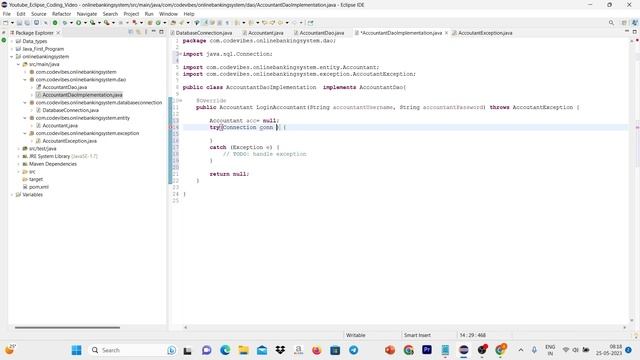
Task: Click the Package Explorer horizontal scrollbar
Action: 67,327
